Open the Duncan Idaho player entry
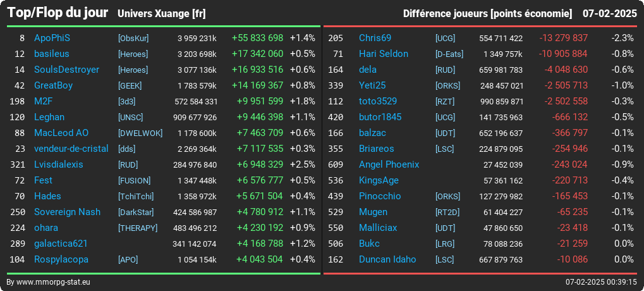This screenshot has width=644, height=291. click(387, 259)
